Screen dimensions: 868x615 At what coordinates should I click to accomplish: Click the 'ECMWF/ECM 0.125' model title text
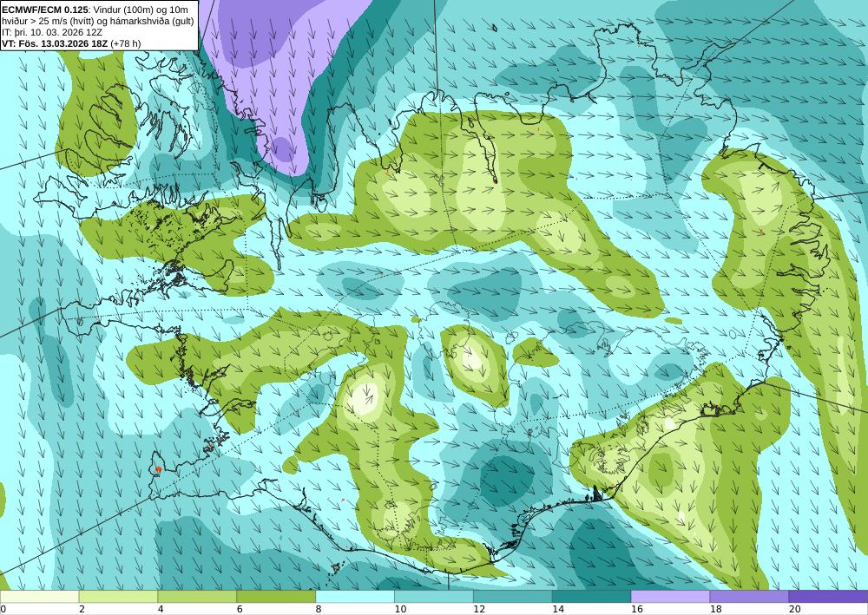(x=44, y=10)
